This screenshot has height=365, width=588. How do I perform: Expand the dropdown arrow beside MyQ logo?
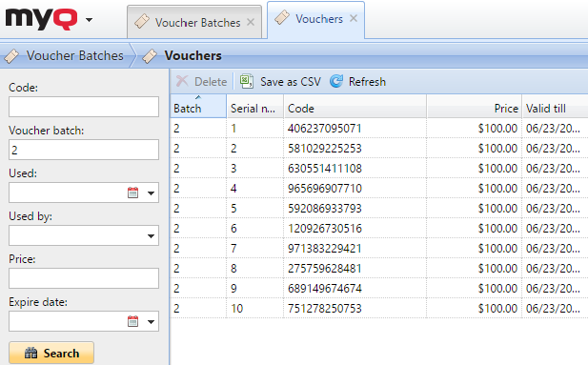tap(89, 19)
